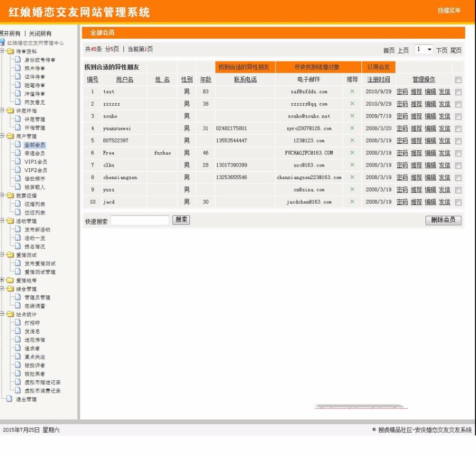This screenshot has width=476, height=457.
Task: Tick the checkbox for user yuanxuewei
Action: click(x=458, y=129)
